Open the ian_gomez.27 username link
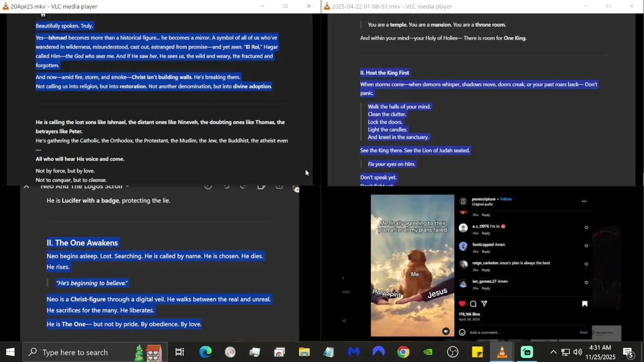 pos(484,282)
